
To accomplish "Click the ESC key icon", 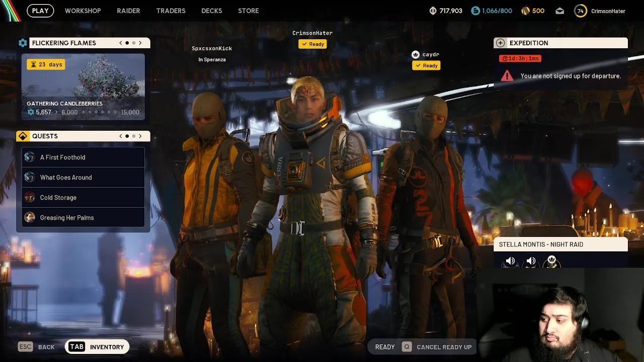I will coord(25,347).
